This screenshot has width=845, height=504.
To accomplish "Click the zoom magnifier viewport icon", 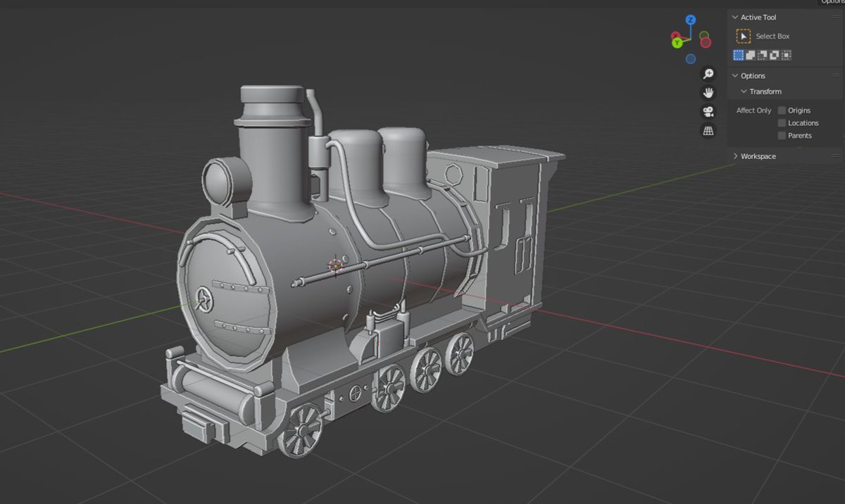I will (708, 74).
